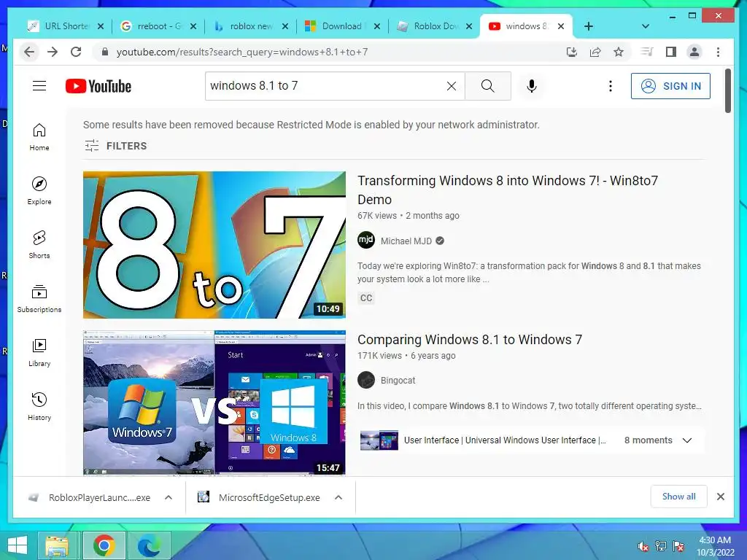Open Transforming Windows 8 into Windows 7 title
747x560 pixels.
(x=508, y=190)
